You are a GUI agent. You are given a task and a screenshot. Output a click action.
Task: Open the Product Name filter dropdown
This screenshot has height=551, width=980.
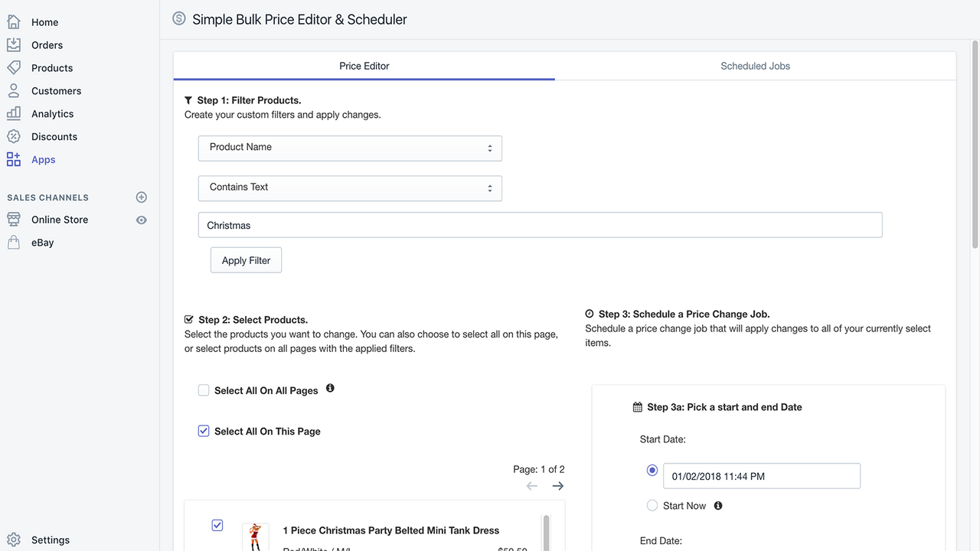[x=350, y=148]
